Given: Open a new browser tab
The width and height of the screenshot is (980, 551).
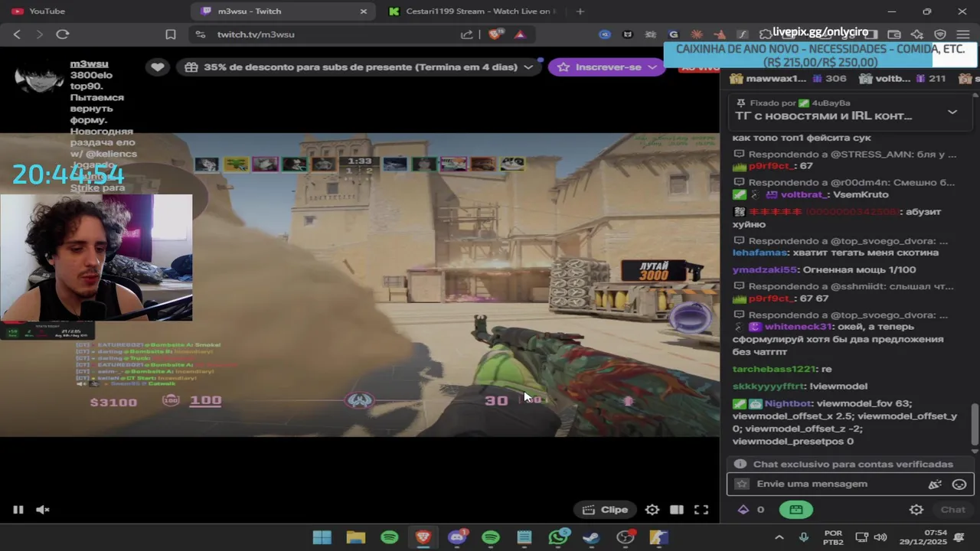Looking at the screenshot, I should click(580, 11).
